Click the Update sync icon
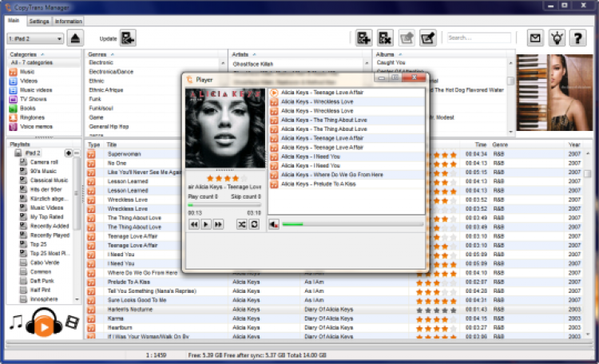Image resolution: width=599 pixels, height=364 pixels. [128, 38]
